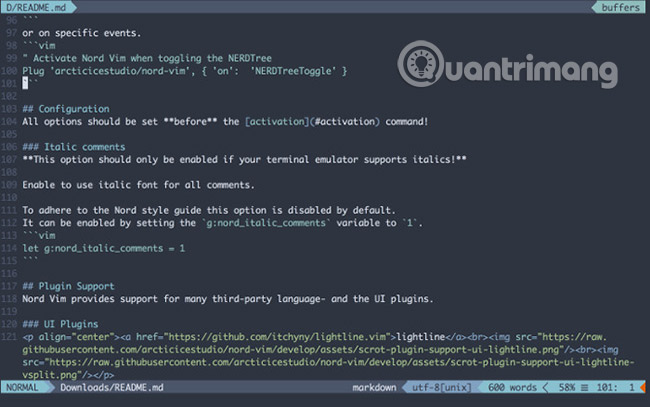Click 'or on specific events.' line
The height and width of the screenshot is (407, 650).
click(82, 33)
